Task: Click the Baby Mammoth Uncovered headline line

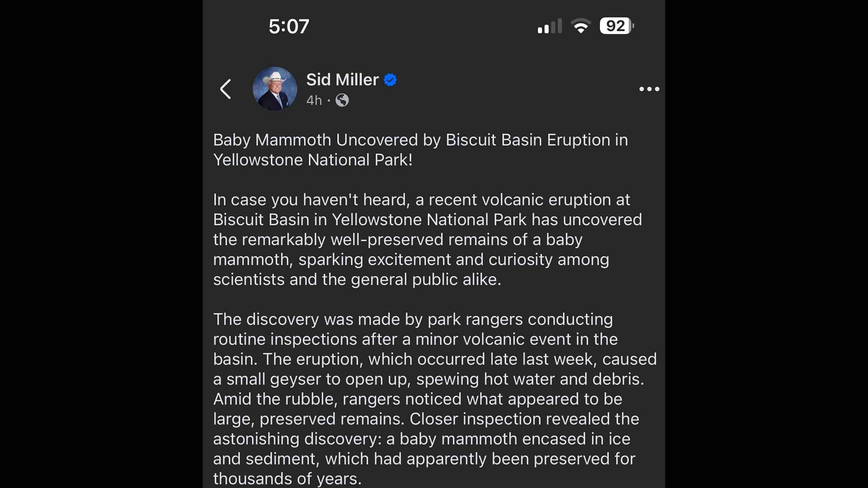Action: [420, 140]
